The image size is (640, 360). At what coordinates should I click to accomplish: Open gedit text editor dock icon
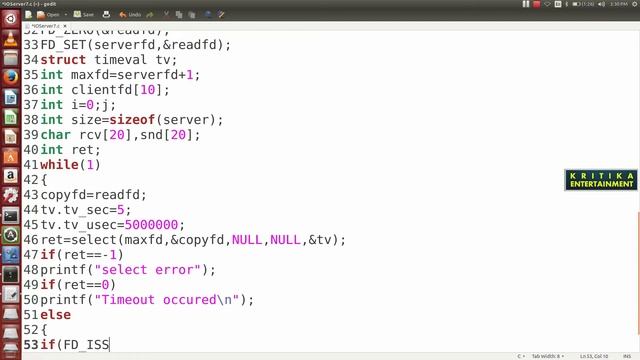pyautogui.click(x=11, y=295)
